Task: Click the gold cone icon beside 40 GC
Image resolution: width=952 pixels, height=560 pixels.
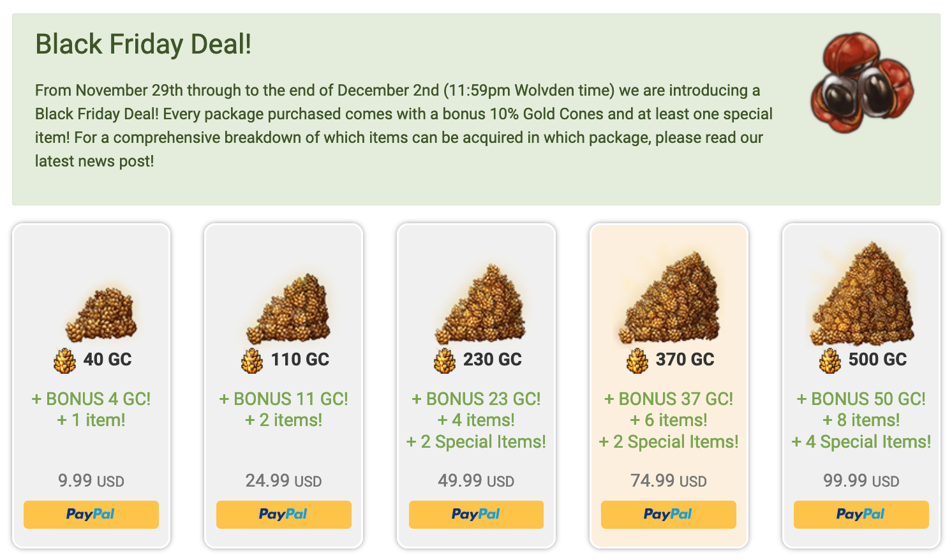Action: pyautogui.click(x=64, y=360)
